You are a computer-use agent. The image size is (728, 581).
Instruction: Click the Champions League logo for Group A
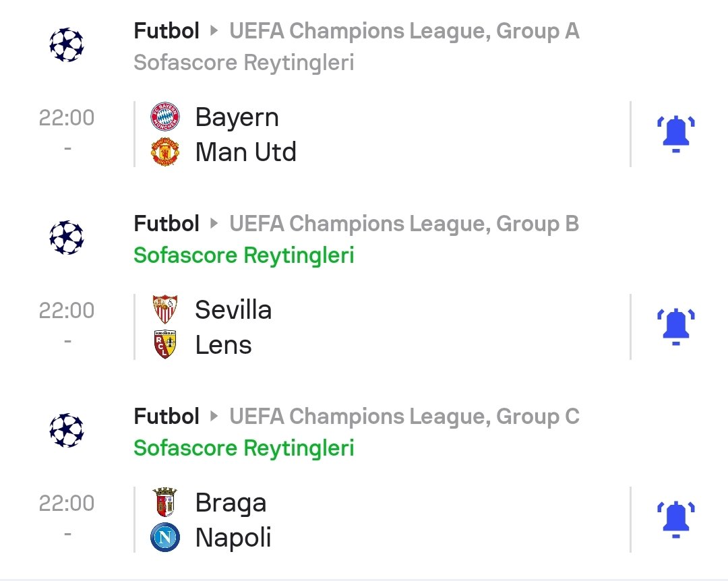pyautogui.click(x=67, y=45)
